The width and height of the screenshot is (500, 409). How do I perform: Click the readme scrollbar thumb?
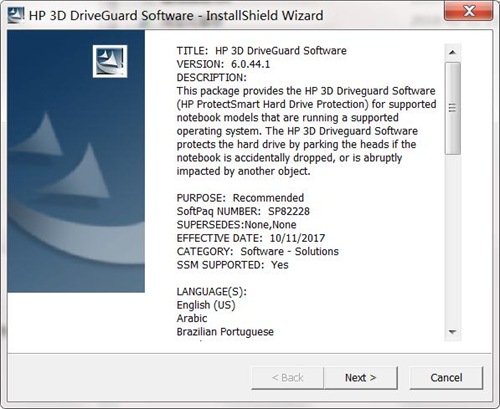pos(452,108)
